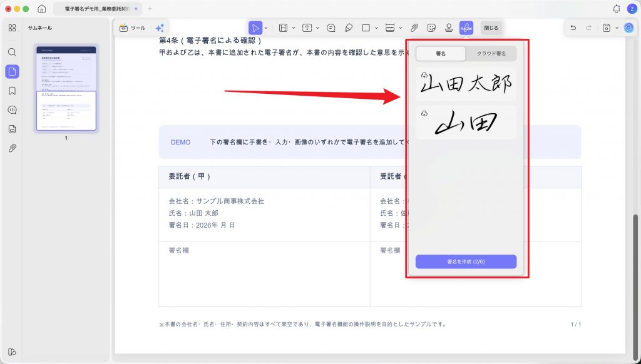The width and height of the screenshot is (641, 364).
Task: Add a comment note
Action: 331,28
